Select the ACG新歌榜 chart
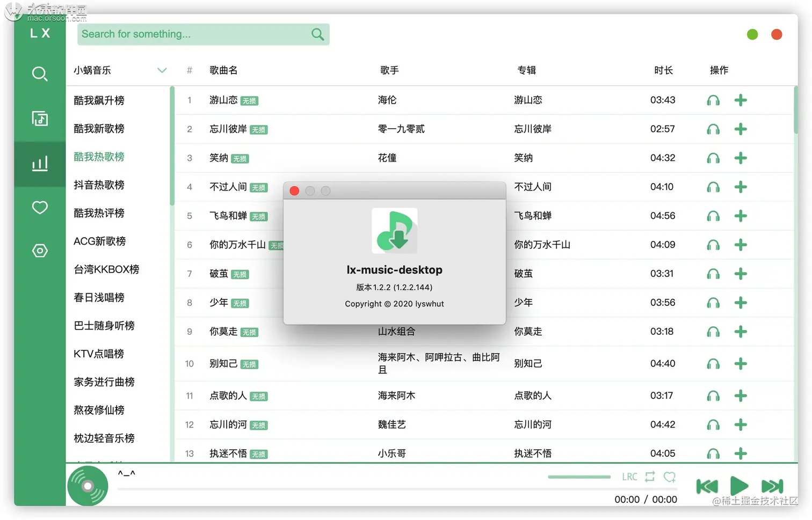Image resolution: width=812 pixels, height=520 pixels. pos(99,241)
